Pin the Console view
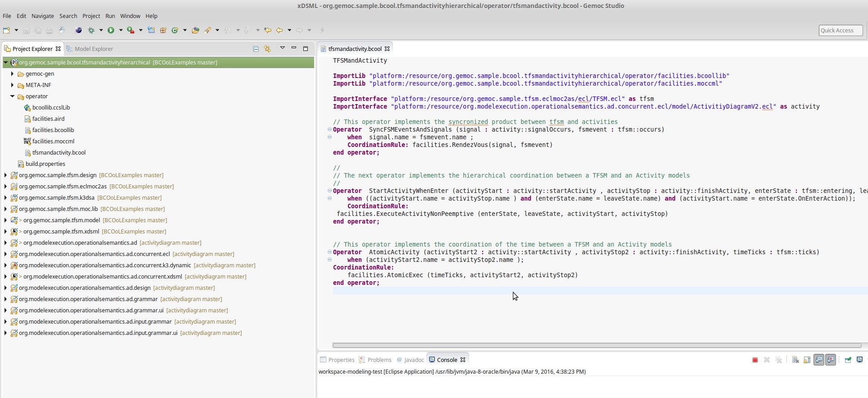This screenshot has width=868, height=398. 848,360
